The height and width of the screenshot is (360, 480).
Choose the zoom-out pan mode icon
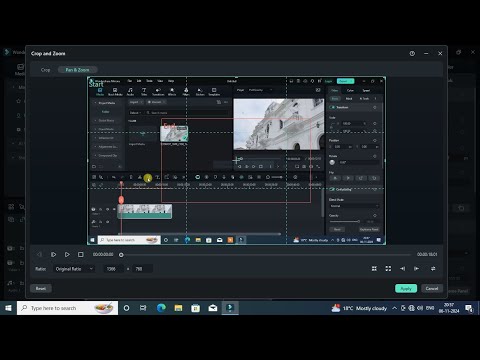[388, 268]
